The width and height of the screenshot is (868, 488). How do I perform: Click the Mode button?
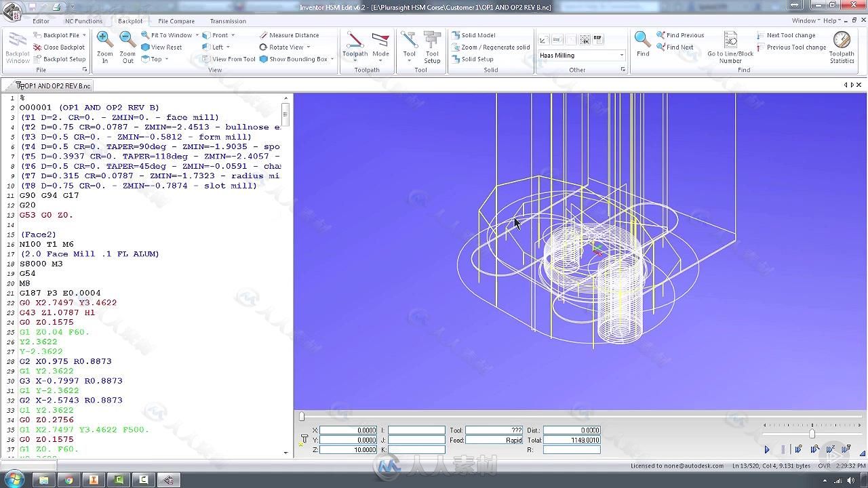coord(380,47)
